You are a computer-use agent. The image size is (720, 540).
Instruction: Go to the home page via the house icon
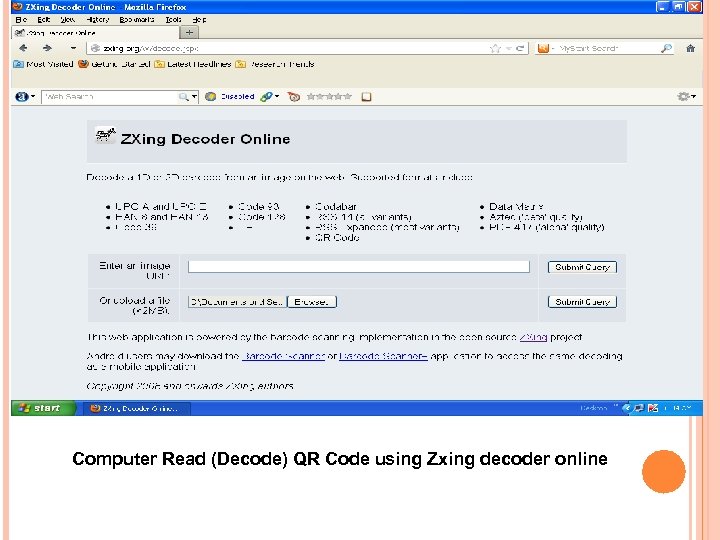pyautogui.click(x=690, y=48)
